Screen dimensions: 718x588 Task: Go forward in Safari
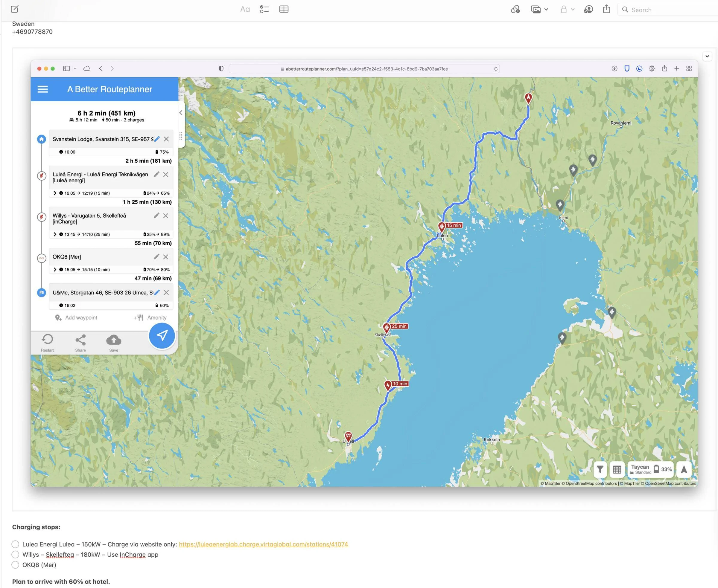pos(112,68)
